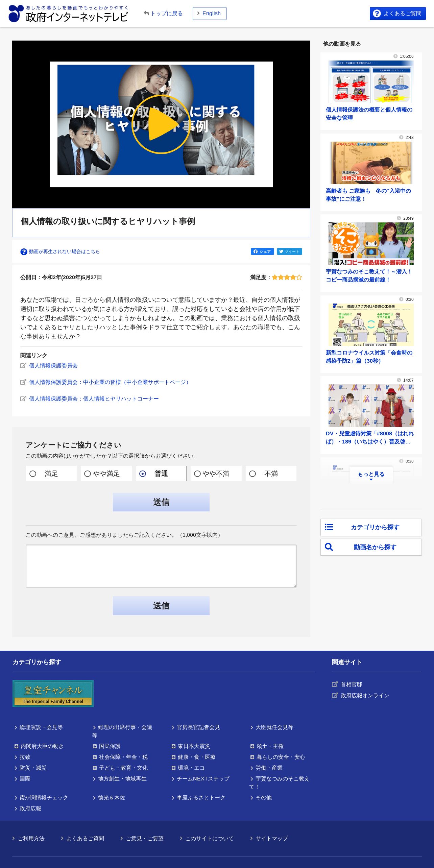434x868 pixels.
Task: Open よくあるご質問 help button in header
Action: 397,14
